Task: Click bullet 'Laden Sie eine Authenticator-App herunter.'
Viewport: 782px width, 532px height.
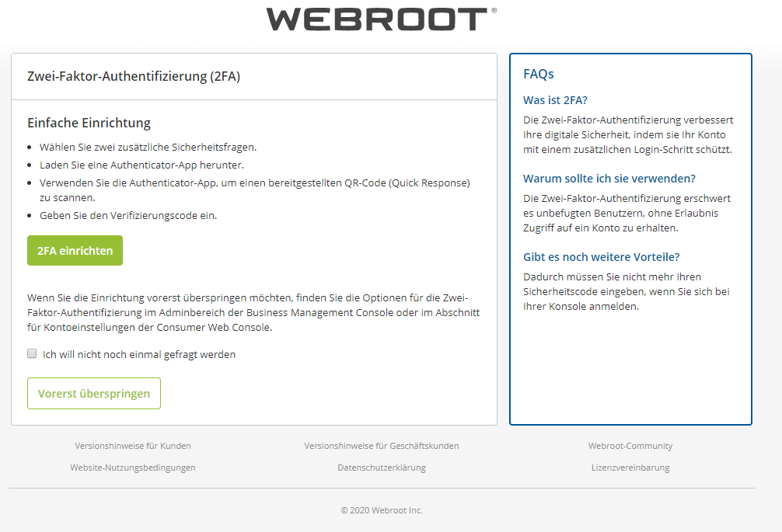Action: click(141, 165)
